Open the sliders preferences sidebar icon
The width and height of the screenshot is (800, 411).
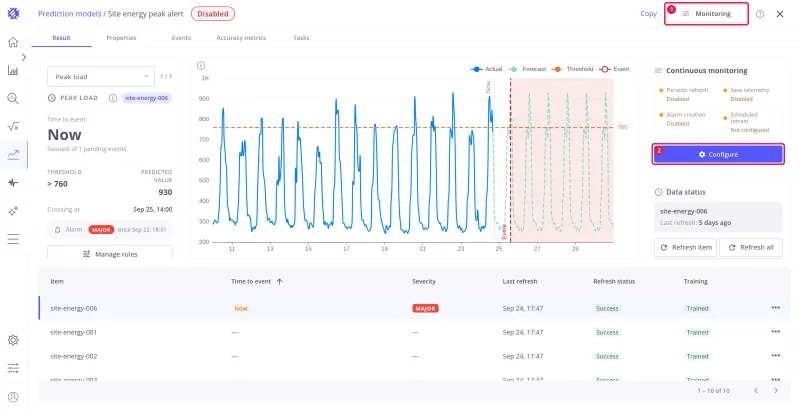coord(13,368)
